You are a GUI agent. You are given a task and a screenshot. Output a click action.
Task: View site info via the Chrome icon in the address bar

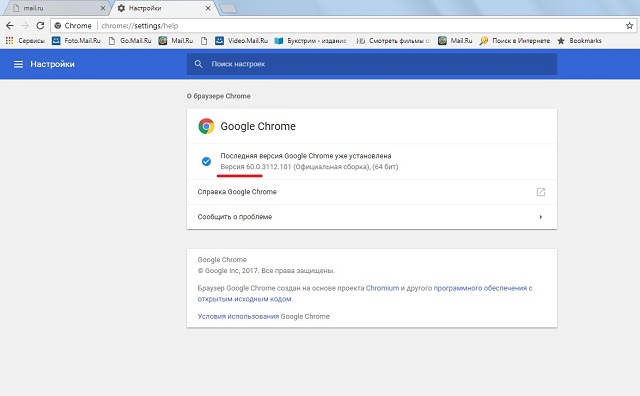coord(58,26)
